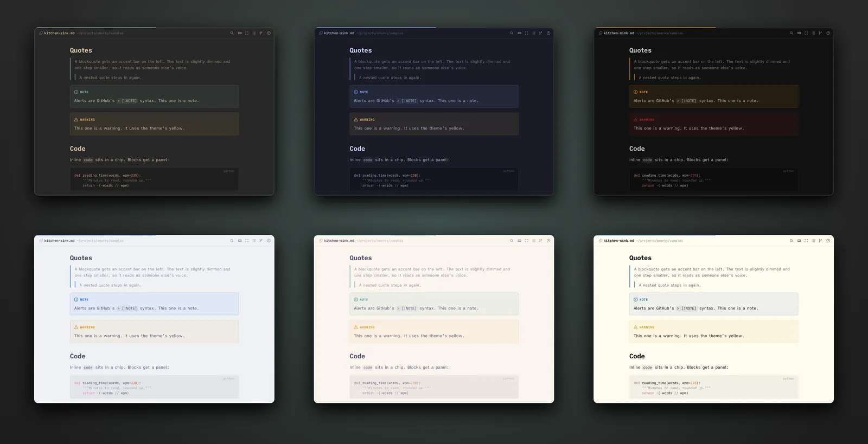Click the git branch icon in the pale-blue light window
Image resolution: width=868 pixels, height=444 pixels.
pos(261,241)
